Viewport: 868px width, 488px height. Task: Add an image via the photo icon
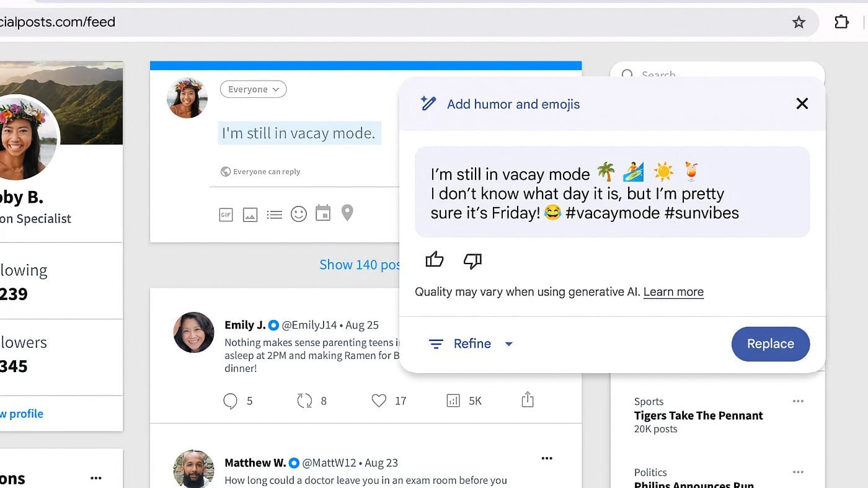(250, 215)
